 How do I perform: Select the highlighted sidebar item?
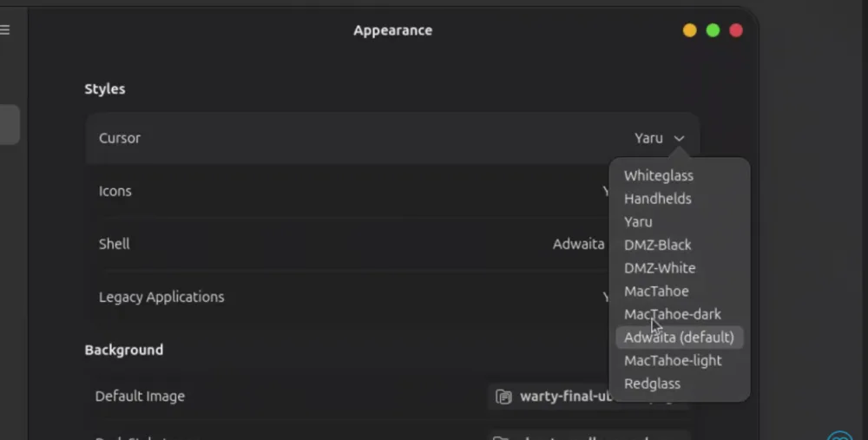click(10, 124)
